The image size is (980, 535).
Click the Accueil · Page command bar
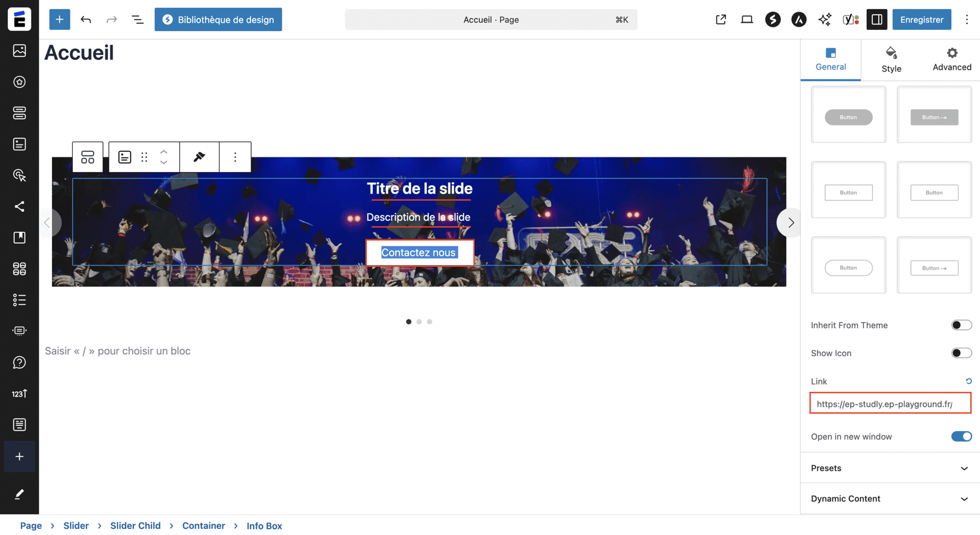(491, 20)
